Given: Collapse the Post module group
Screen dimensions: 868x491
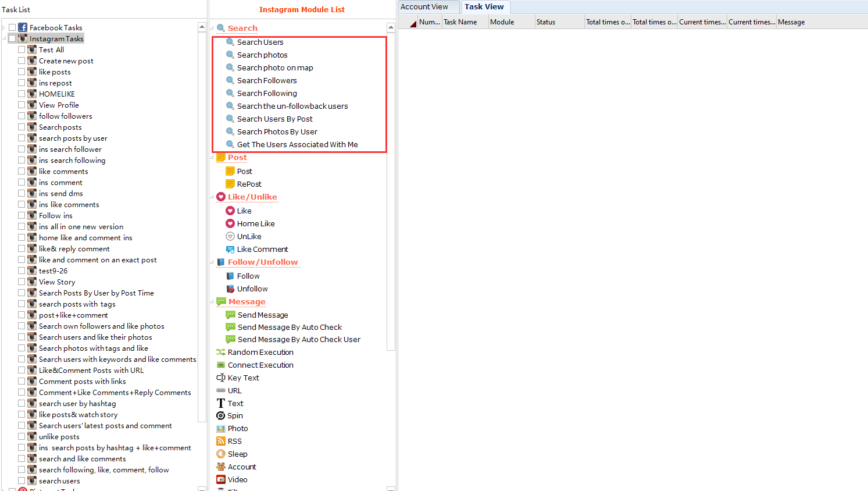Looking at the screenshot, I should (212, 157).
